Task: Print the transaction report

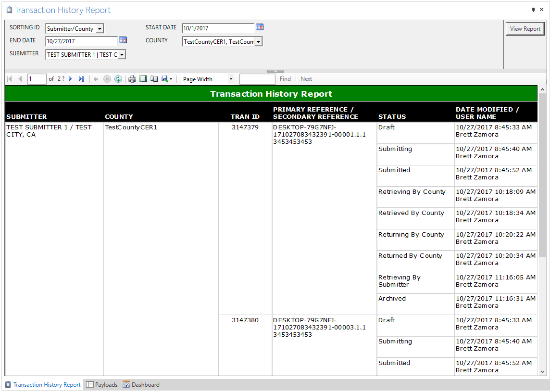Action: (x=132, y=79)
